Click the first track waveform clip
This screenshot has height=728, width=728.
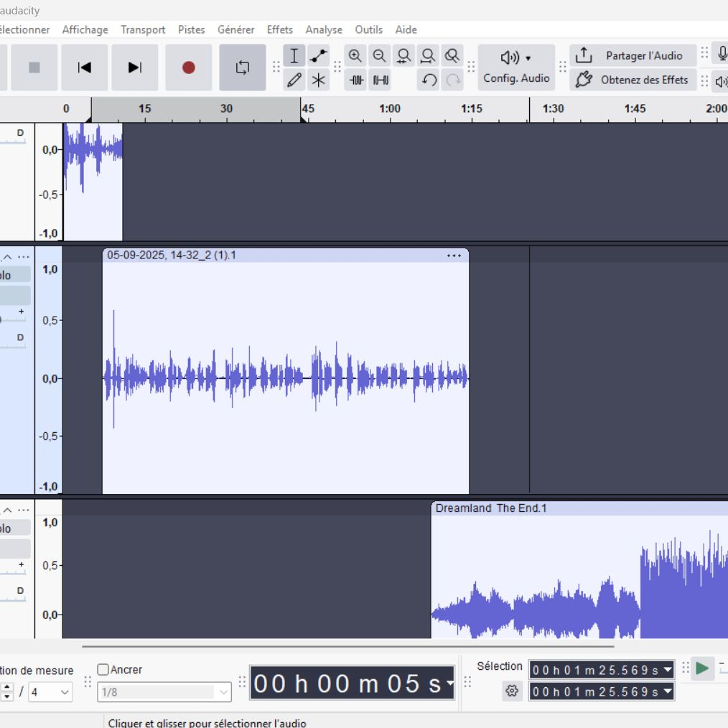coord(93,182)
